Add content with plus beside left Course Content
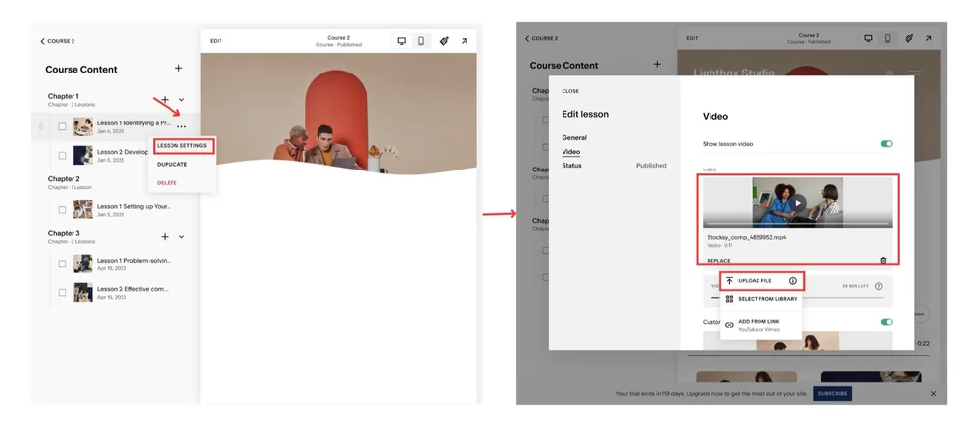 [x=178, y=68]
